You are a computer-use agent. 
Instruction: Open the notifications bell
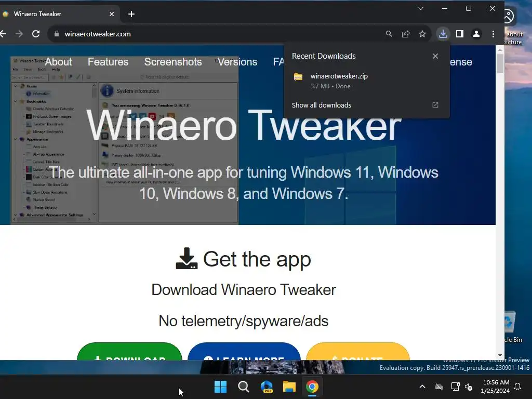click(x=518, y=387)
